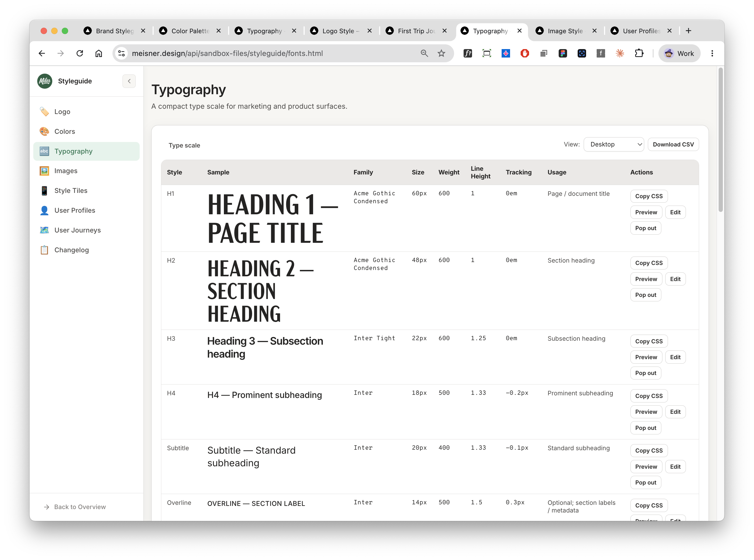Open the View Desktop dropdown

pyautogui.click(x=614, y=144)
